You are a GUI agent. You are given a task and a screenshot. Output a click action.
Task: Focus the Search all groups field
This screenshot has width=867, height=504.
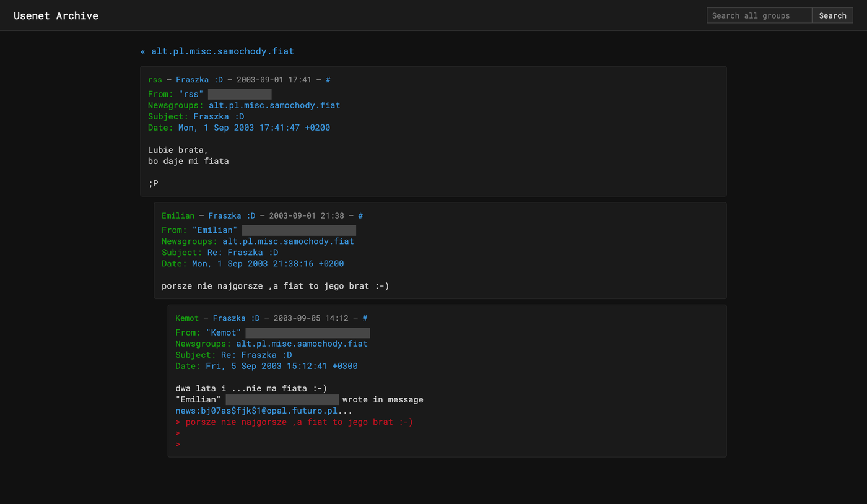(759, 15)
